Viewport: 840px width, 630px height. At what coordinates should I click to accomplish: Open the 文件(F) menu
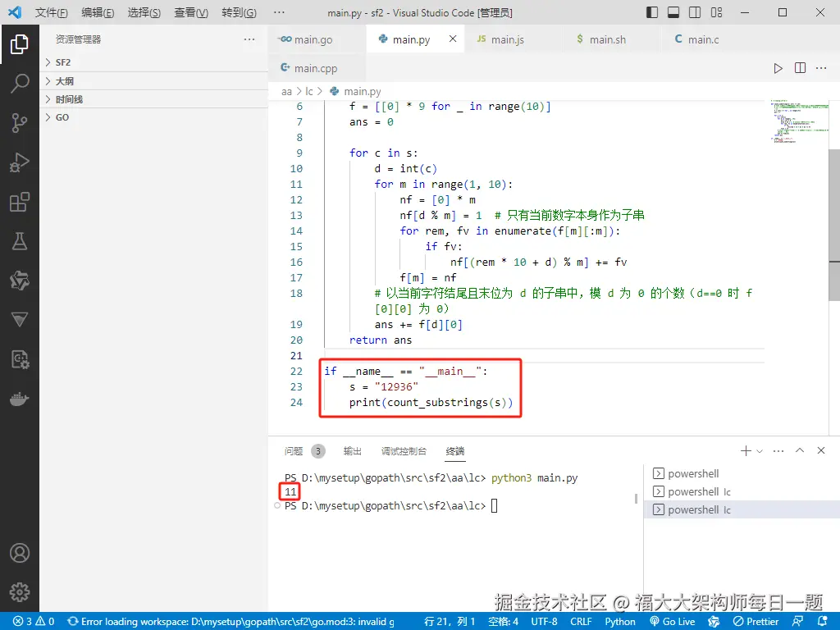pos(52,12)
